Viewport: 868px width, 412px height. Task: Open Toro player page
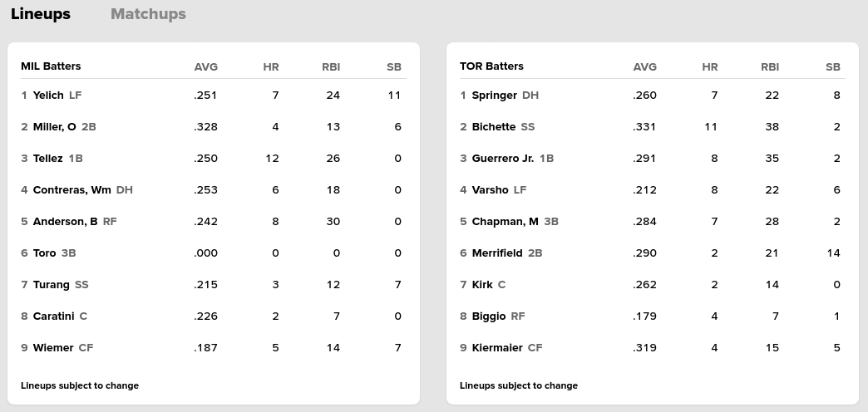pyautogui.click(x=45, y=253)
